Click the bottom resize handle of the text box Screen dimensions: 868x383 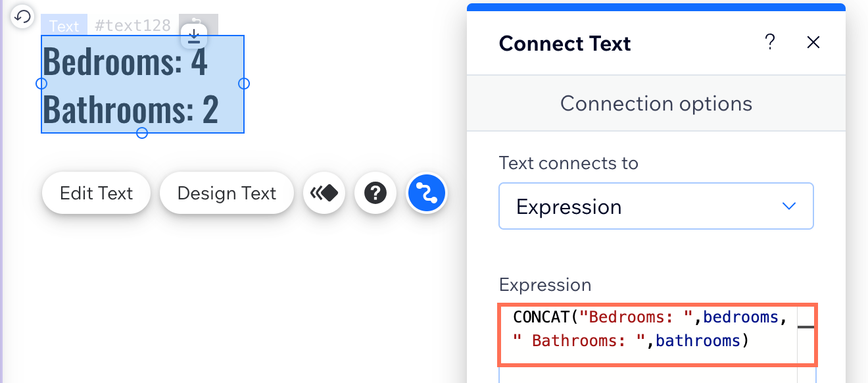141,133
